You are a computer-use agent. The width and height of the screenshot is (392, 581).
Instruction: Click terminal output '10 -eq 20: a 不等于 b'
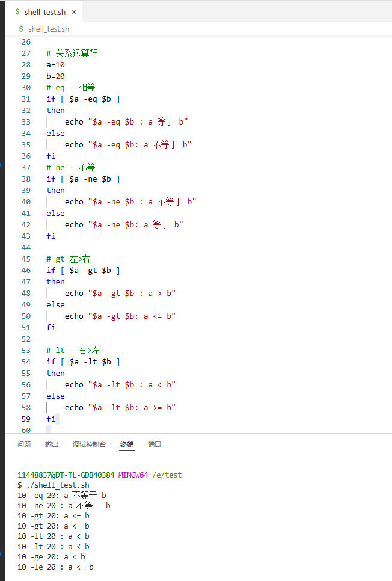[x=62, y=496]
